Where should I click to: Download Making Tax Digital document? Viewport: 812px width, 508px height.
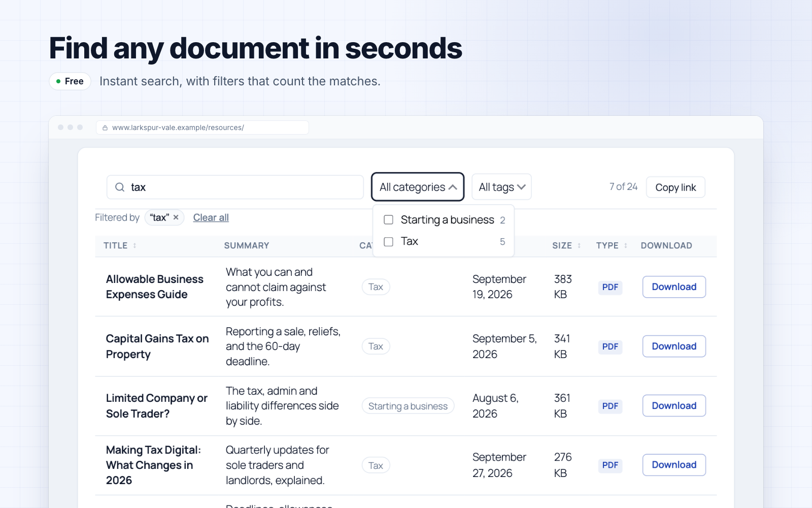pyautogui.click(x=674, y=465)
